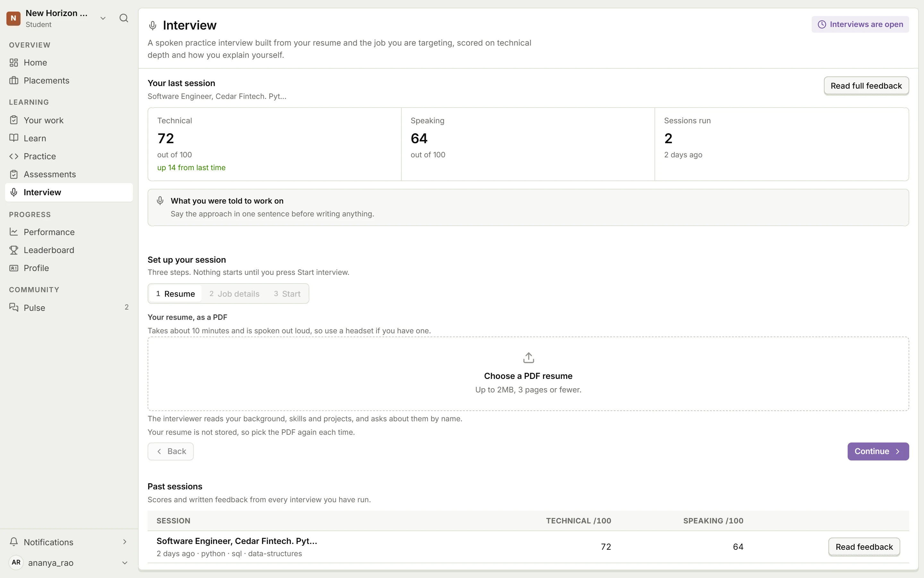Click the Pulse unread count 2
This screenshot has width=924, height=578.
(x=127, y=307)
